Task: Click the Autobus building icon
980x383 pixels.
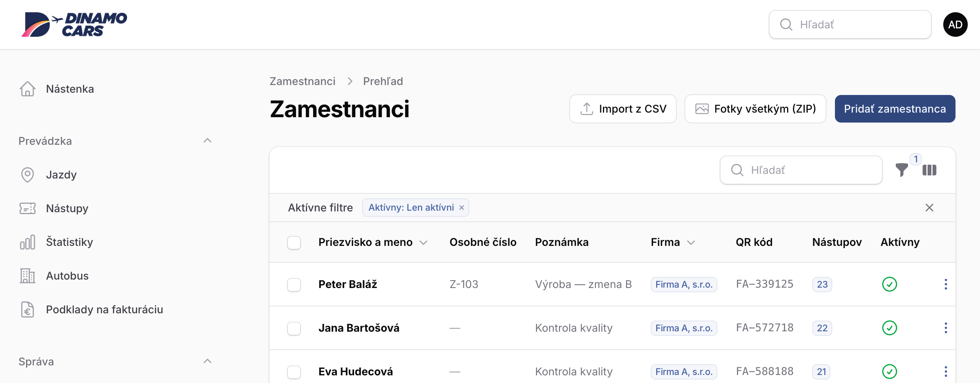Action: 28,276
